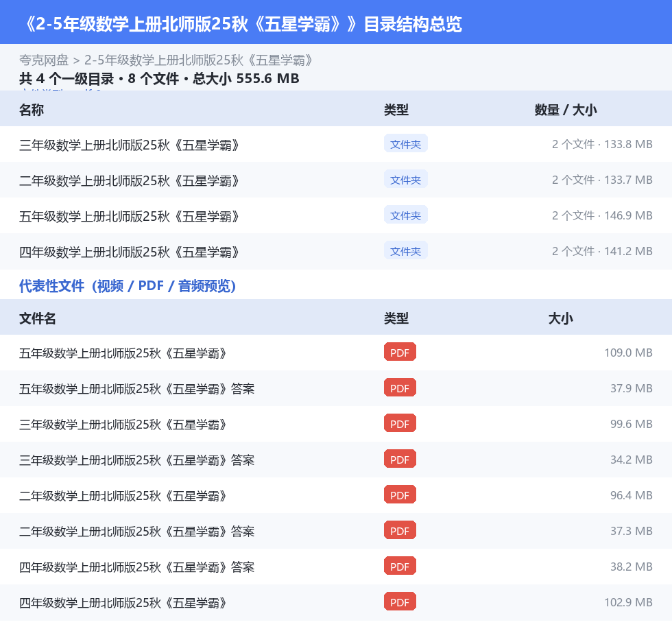This screenshot has height=642, width=672.
Task: Open file 三年级数学上册北师版25秋《五星学霸》答案
Action: point(136,460)
